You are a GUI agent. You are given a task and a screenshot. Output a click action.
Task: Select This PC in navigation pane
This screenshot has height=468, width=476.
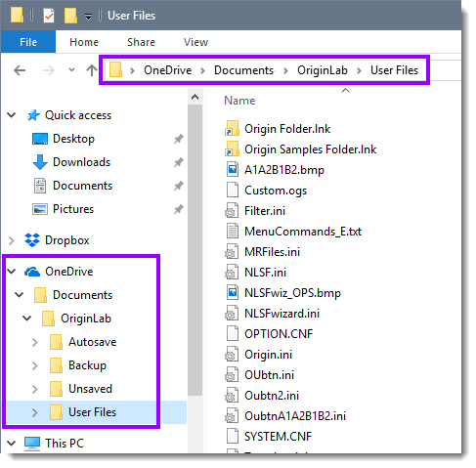[x=65, y=444]
